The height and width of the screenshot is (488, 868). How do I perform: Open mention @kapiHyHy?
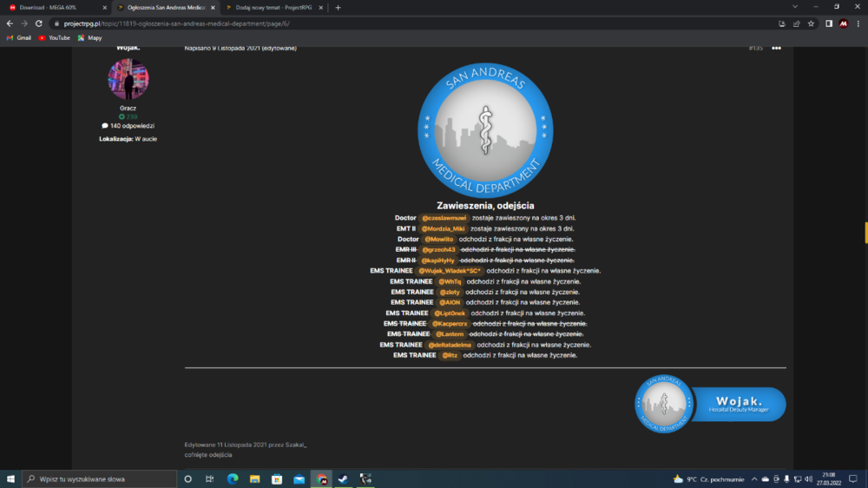437,260
